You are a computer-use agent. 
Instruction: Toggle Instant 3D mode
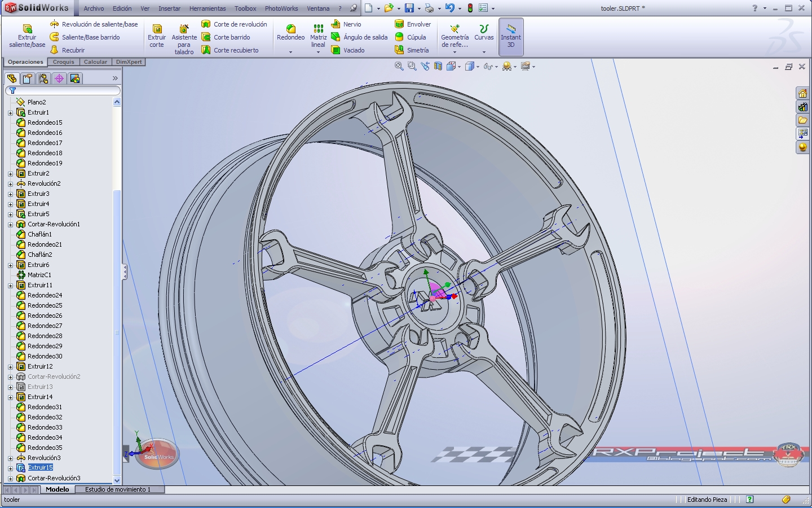(511, 36)
